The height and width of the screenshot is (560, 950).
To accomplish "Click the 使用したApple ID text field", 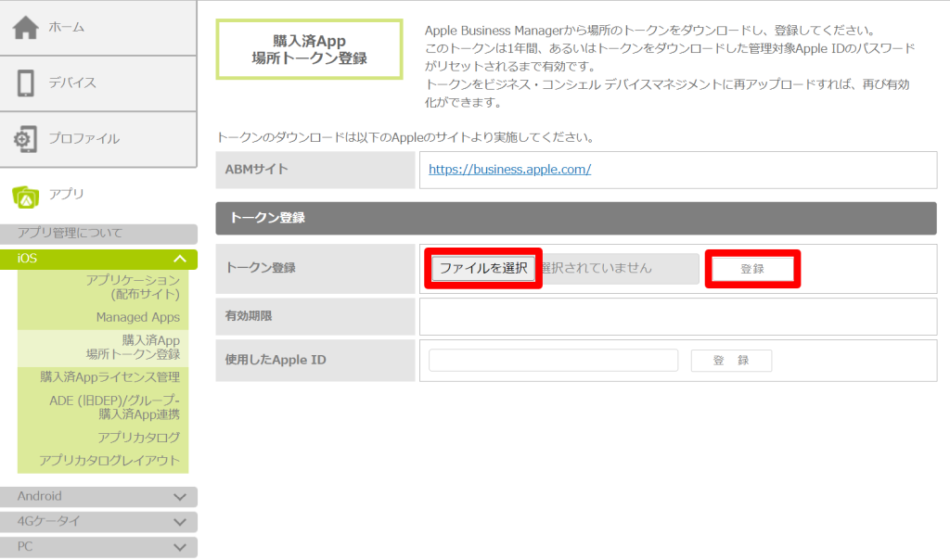I will tap(554, 361).
